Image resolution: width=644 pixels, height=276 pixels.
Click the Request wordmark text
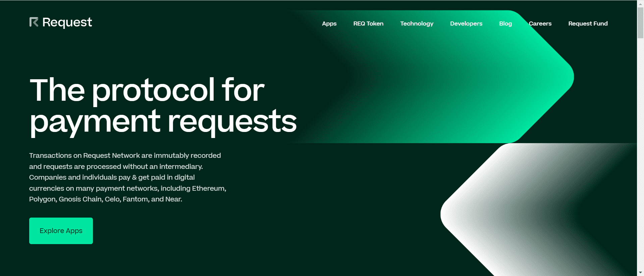pyautogui.click(x=67, y=22)
